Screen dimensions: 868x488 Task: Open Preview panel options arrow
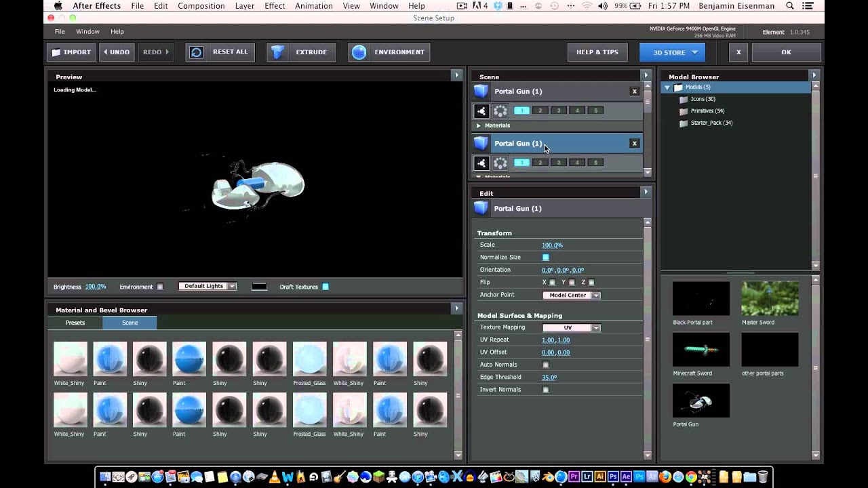pyautogui.click(x=456, y=75)
